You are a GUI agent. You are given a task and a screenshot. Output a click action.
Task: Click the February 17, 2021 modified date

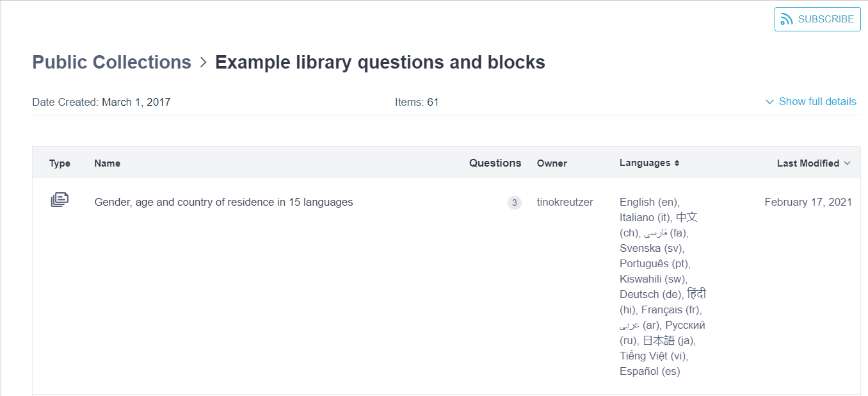808,202
